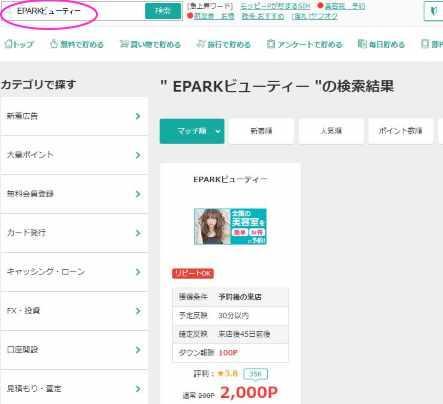Expand the 見積もり・査定 category chevron
Viewport: 443px width, 404px height.
pos(138,389)
